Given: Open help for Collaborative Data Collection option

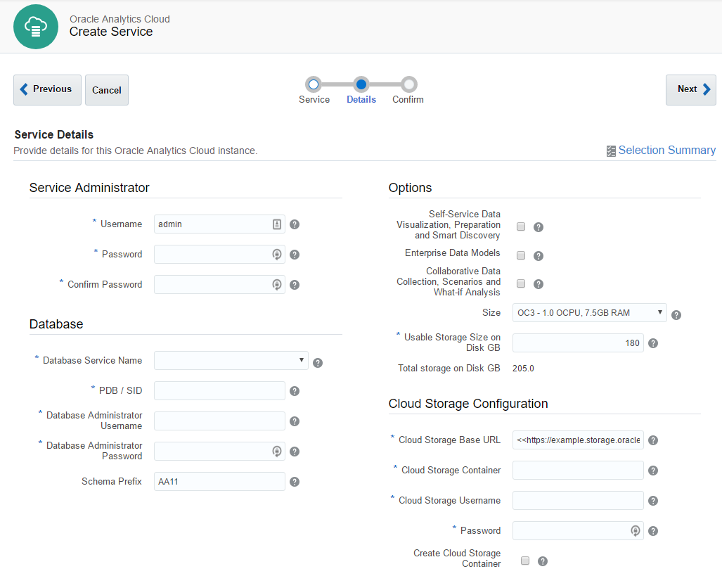Looking at the screenshot, I should [539, 284].
